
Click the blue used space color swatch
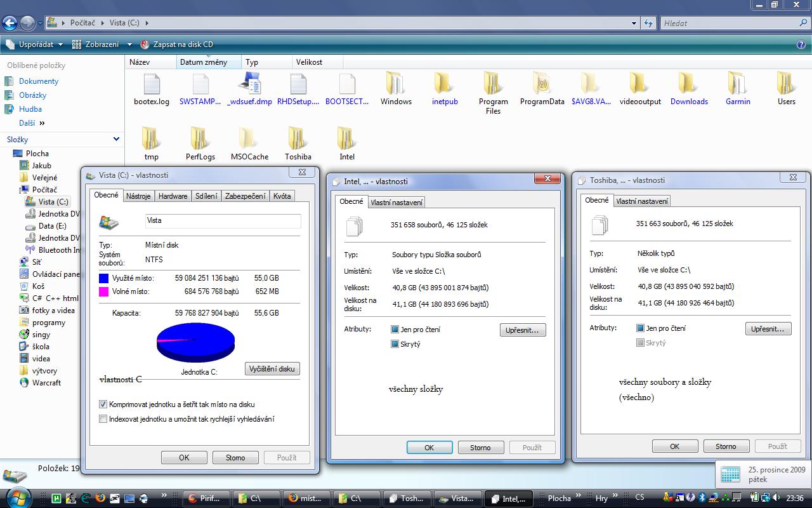104,278
